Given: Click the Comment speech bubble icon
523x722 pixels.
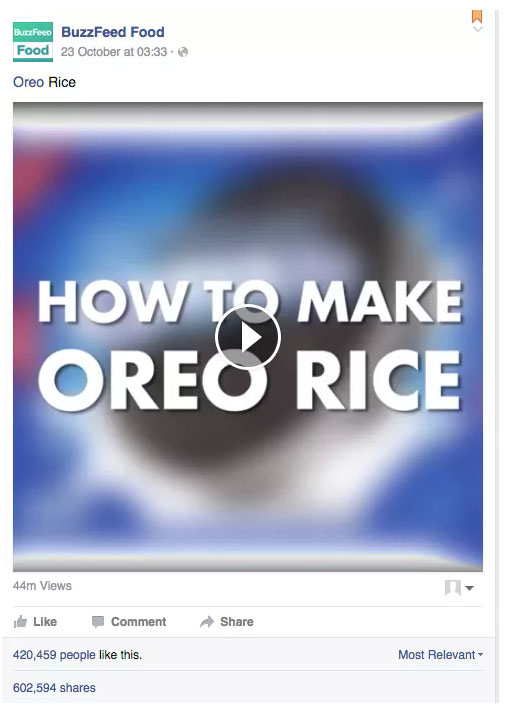Looking at the screenshot, I should tap(98, 622).
